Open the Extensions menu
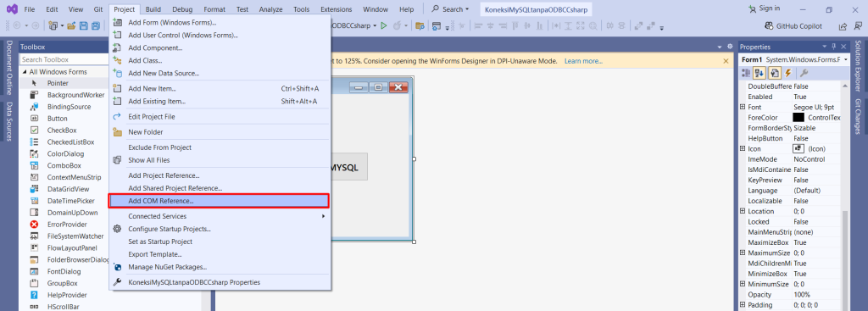Image resolution: width=868 pixels, height=311 pixels. point(336,9)
